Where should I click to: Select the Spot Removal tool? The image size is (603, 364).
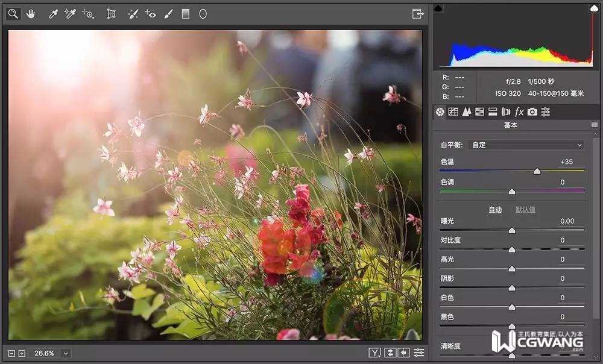(133, 14)
